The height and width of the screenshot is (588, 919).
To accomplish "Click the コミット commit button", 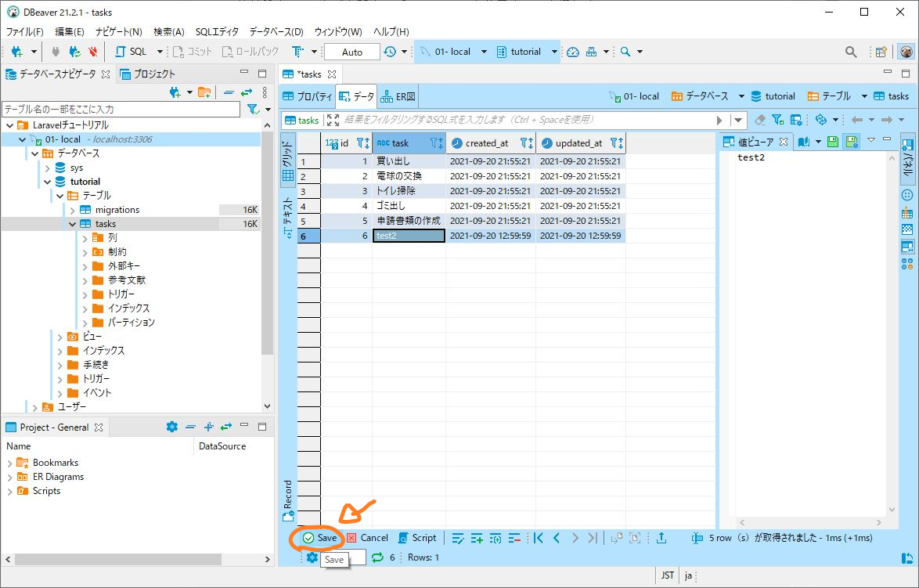I will [193, 52].
